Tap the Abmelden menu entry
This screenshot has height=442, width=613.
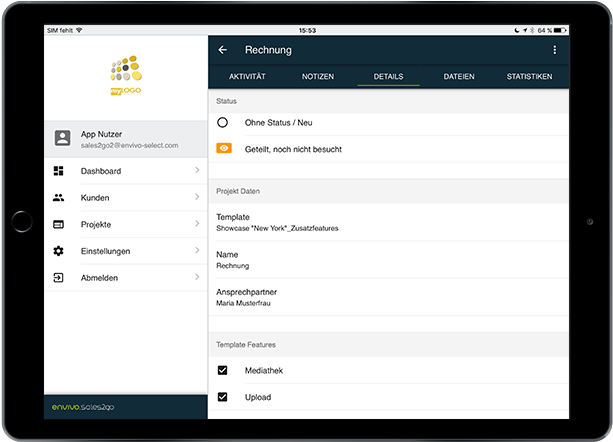(x=126, y=277)
